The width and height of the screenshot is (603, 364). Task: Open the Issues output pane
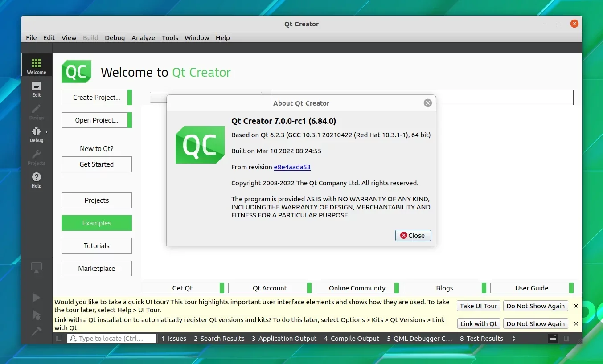pyautogui.click(x=174, y=339)
